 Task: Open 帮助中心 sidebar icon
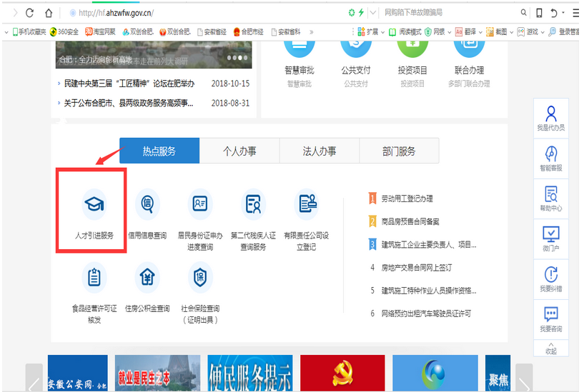pyautogui.click(x=551, y=199)
